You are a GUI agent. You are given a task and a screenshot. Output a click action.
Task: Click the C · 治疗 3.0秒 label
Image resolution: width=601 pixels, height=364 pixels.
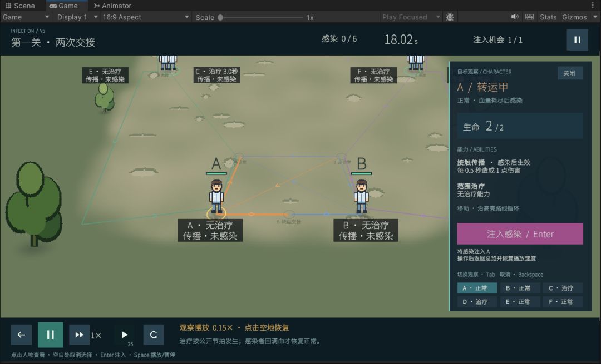coord(216,75)
